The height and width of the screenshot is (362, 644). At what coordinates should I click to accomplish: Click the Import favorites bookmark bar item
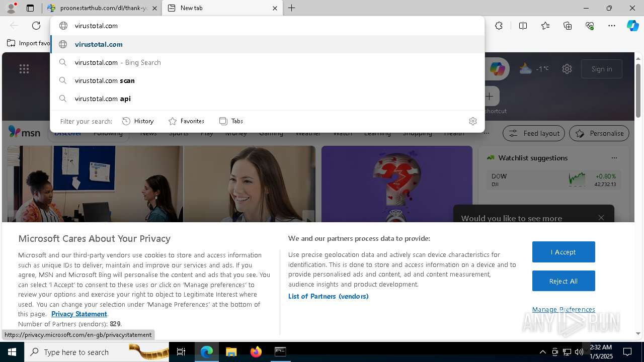[x=29, y=43]
